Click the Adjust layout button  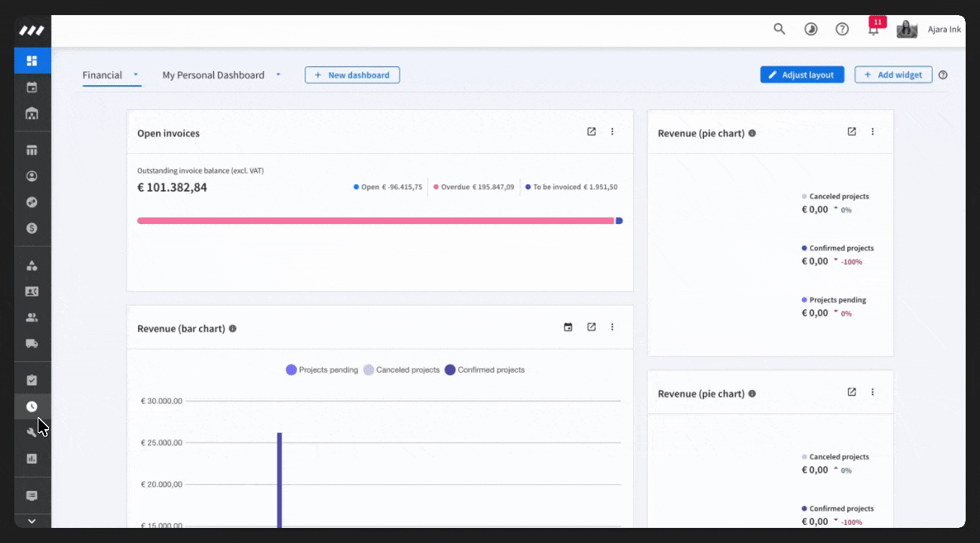point(802,75)
